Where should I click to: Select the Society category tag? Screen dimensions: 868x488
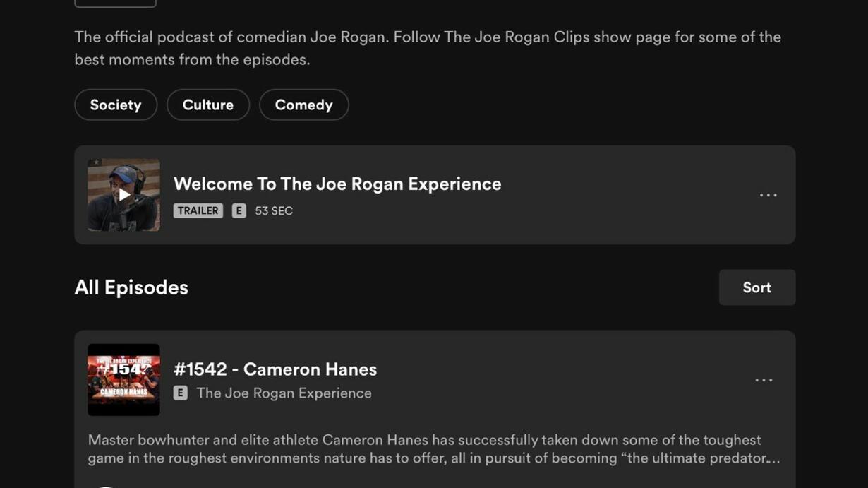pyautogui.click(x=116, y=105)
